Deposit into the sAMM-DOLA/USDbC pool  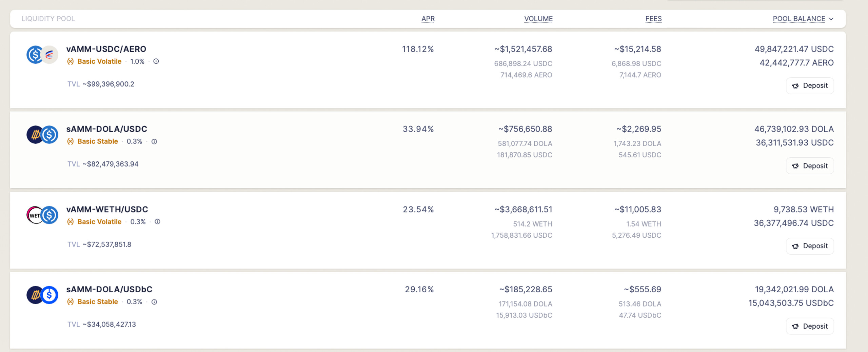[810, 326]
